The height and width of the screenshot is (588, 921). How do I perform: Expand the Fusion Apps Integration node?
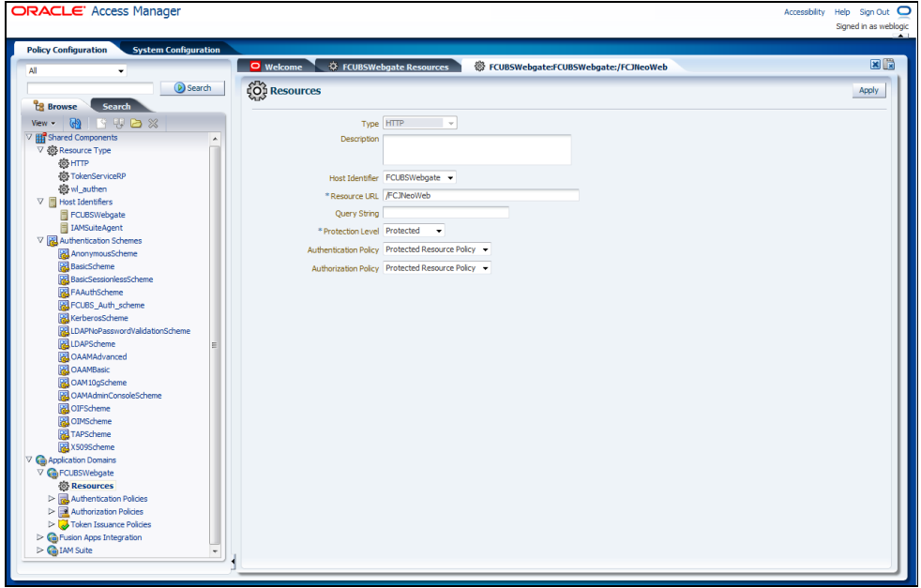pos(40,537)
